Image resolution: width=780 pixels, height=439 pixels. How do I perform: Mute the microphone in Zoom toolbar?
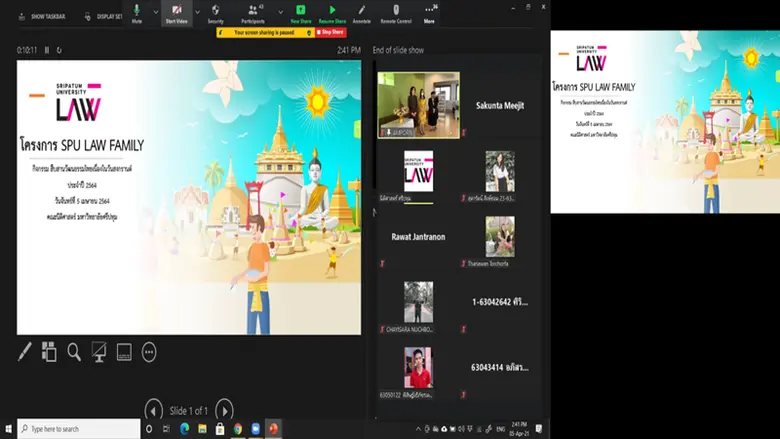coord(136,12)
